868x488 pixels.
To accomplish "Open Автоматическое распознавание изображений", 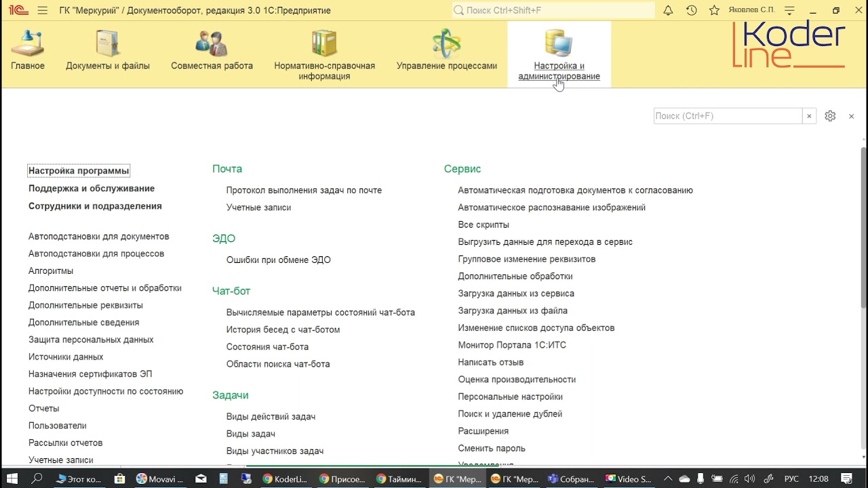I will (x=552, y=207).
